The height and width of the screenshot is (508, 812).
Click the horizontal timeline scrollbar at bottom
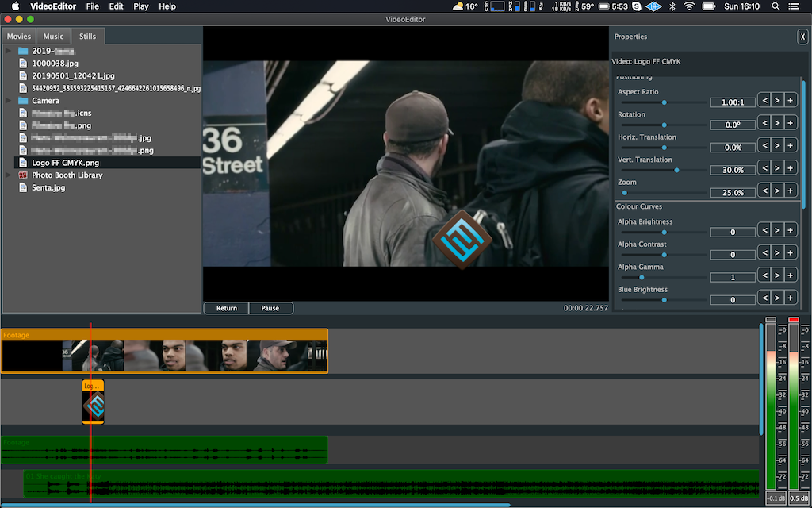255,505
